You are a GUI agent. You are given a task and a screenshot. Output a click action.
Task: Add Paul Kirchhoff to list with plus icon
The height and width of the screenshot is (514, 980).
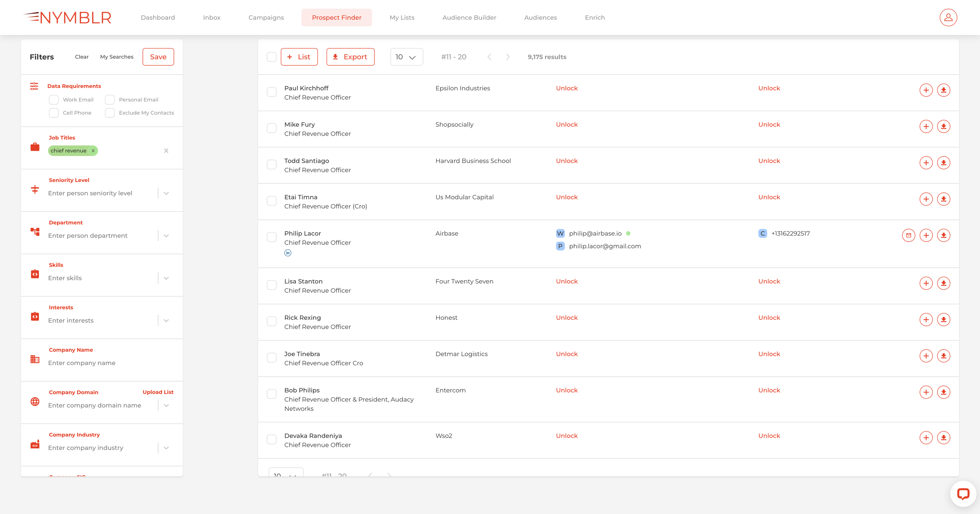coord(926,90)
